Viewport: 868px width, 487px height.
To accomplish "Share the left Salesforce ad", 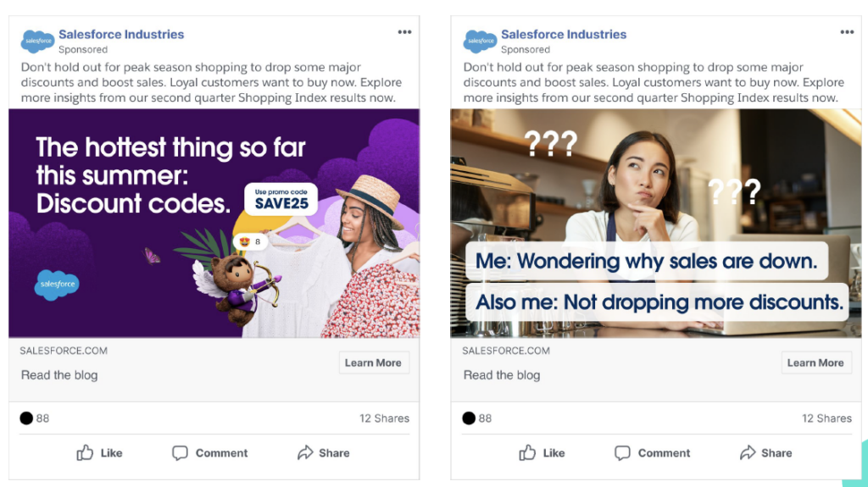I will [323, 452].
